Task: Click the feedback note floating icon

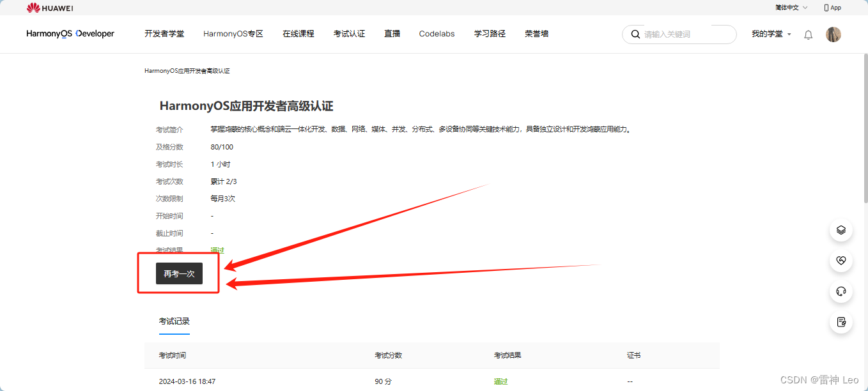Action: click(841, 322)
